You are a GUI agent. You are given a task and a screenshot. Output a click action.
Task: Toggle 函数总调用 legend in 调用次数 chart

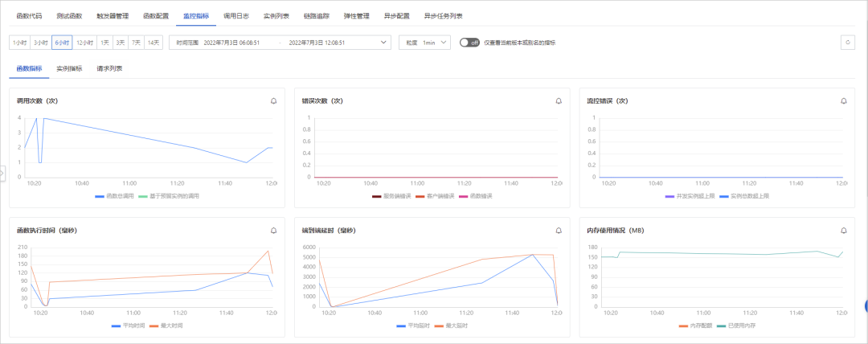pyautogui.click(x=112, y=196)
